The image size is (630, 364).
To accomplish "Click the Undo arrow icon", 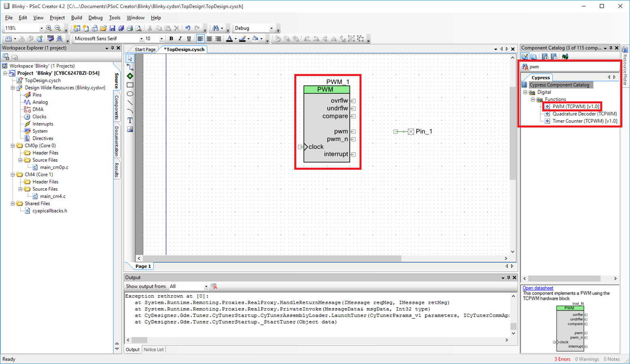I will coord(188,28).
